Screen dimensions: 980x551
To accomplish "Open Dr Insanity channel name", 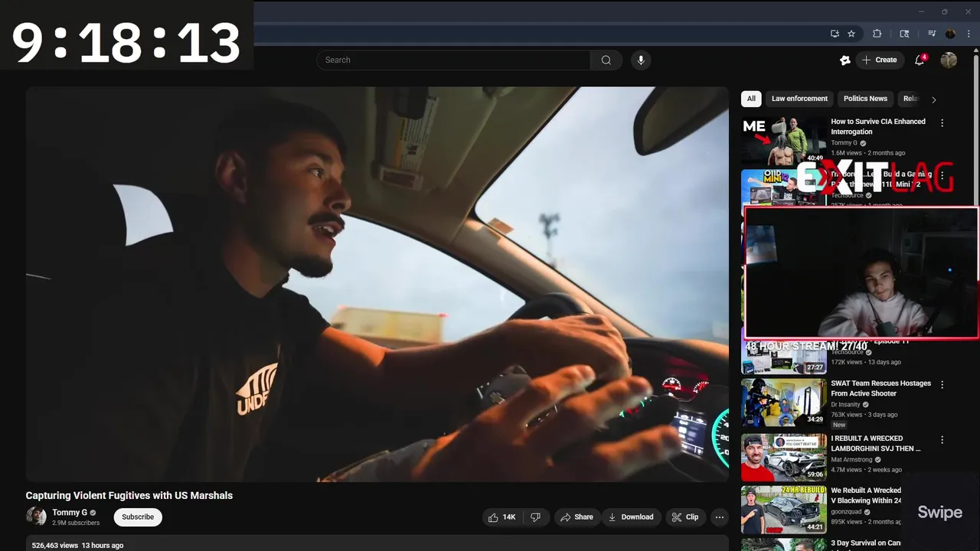I will [845, 405].
